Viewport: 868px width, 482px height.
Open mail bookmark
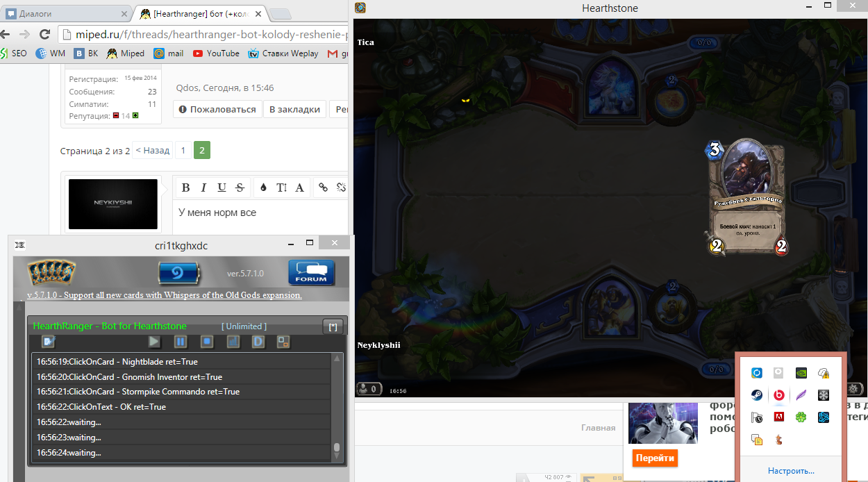point(169,53)
